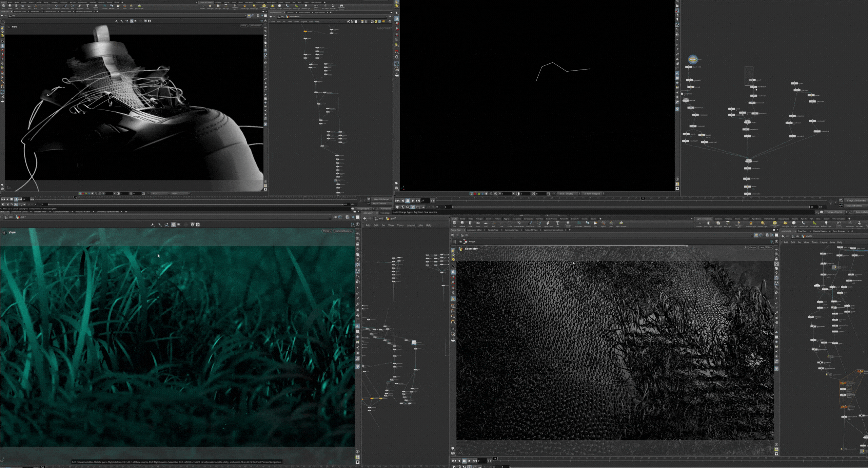Click the frame 27 marker on timeline

coord(643,198)
